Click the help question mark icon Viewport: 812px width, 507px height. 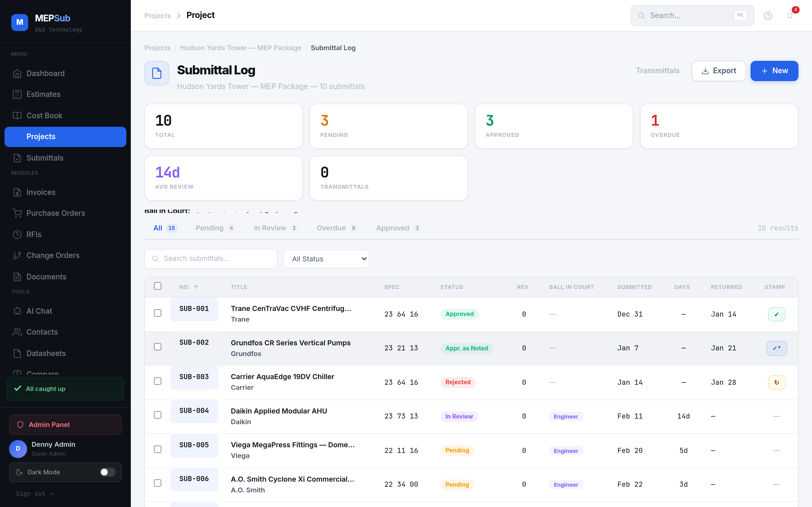pyautogui.click(x=768, y=15)
